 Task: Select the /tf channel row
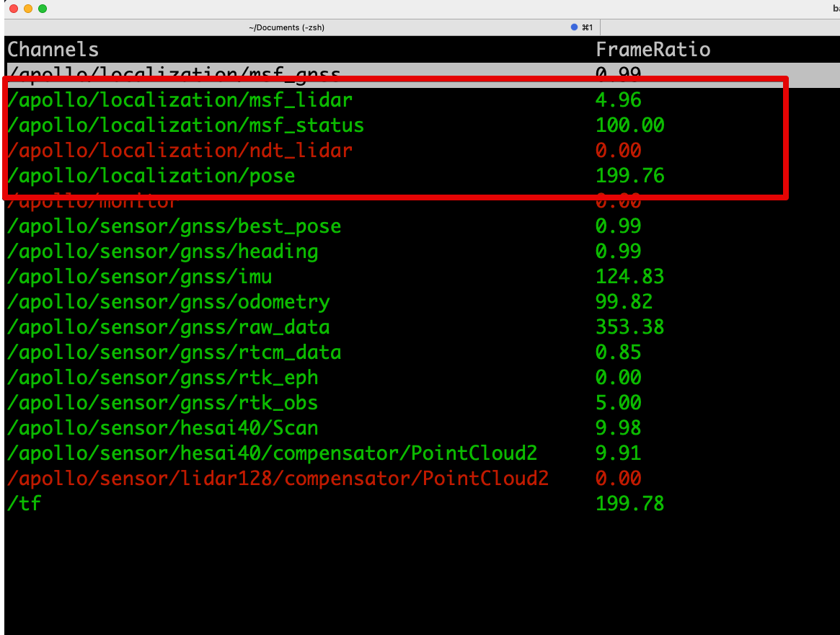point(24,503)
